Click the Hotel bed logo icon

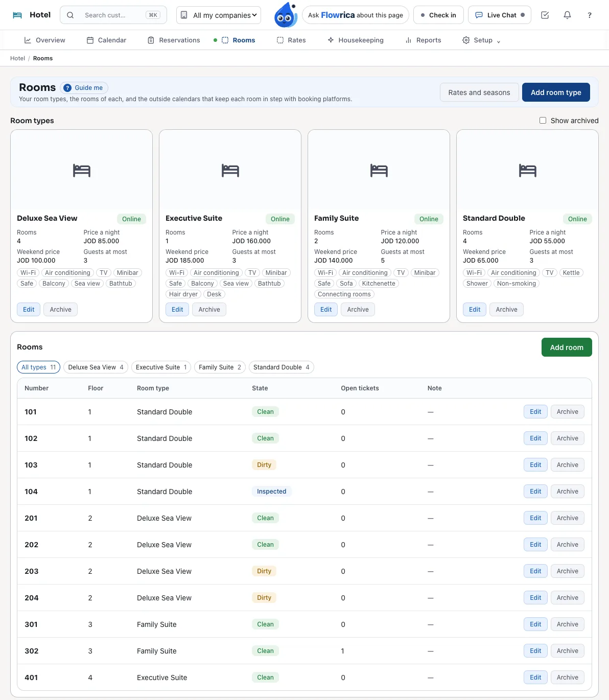[17, 15]
